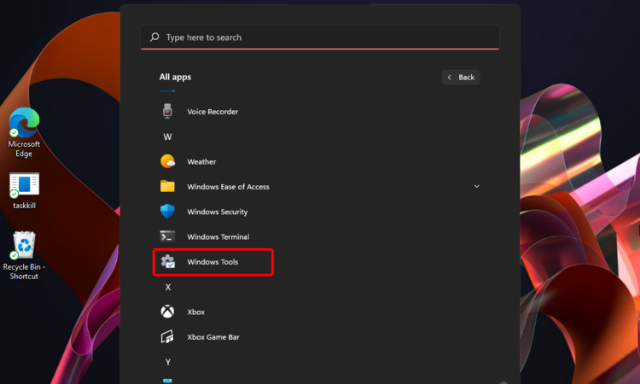Screen dimensions: 640x384
Task: Open the Microsoft Edge desktop shortcut
Action: click(x=24, y=132)
